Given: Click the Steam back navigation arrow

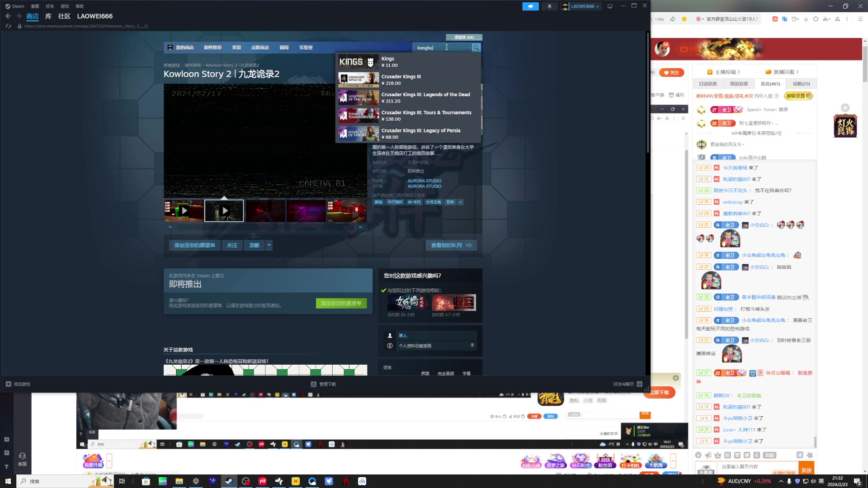Looking at the screenshot, I should tap(8, 16).
